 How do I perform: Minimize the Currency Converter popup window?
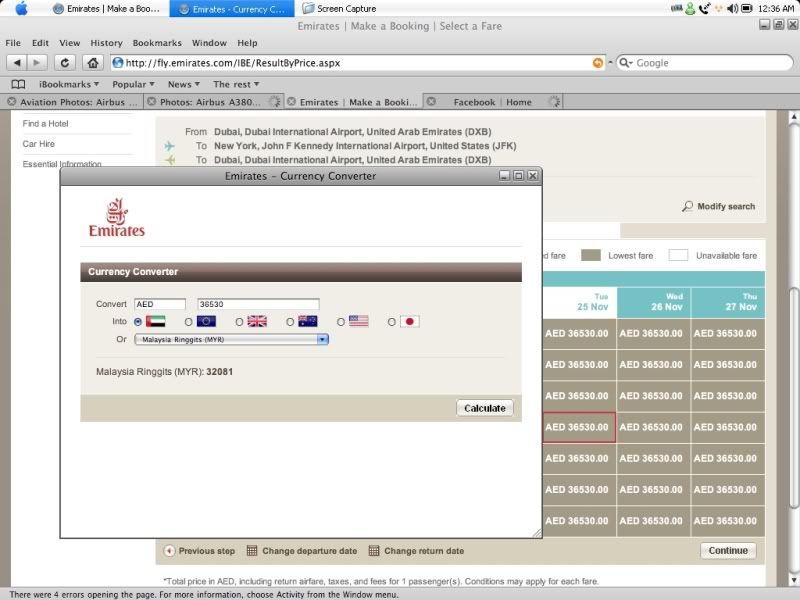pos(504,176)
